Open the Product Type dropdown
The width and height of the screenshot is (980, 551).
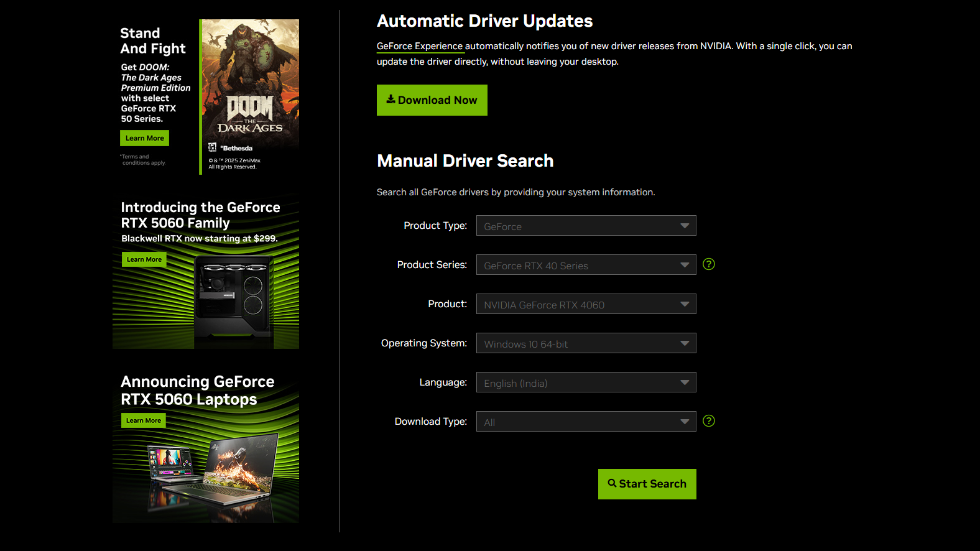(586, 226)
